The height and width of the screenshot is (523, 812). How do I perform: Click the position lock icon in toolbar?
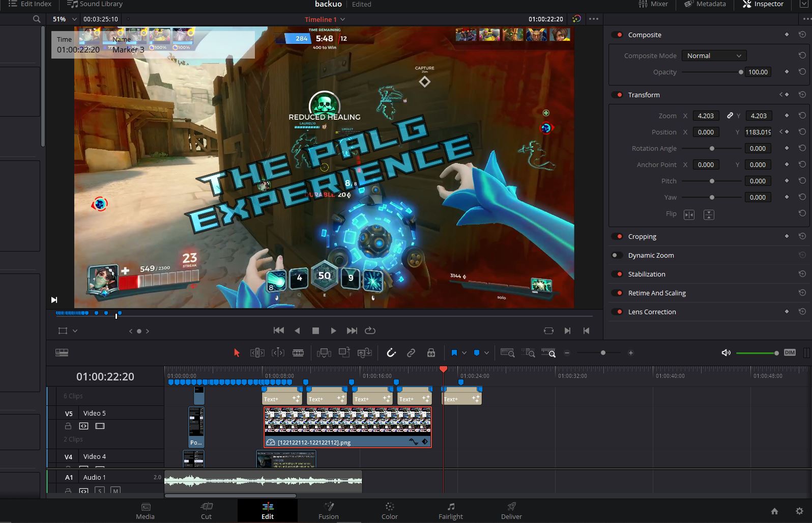[x=431, y=353]
